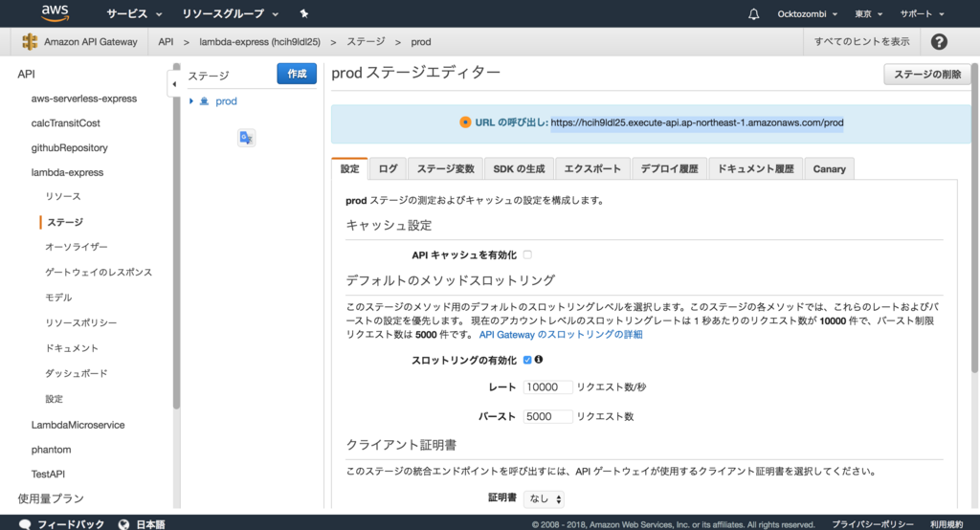The height and width of the screenshot is (530, 980).
Task: Open the LambdaMicroservice API
Action: (78, 425)
